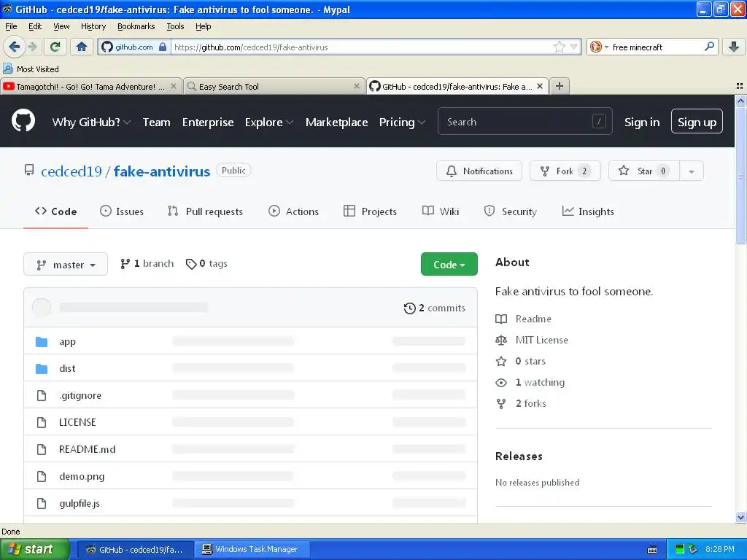
Task: Switch to the Pull requests tab
Action: [205, 211]
